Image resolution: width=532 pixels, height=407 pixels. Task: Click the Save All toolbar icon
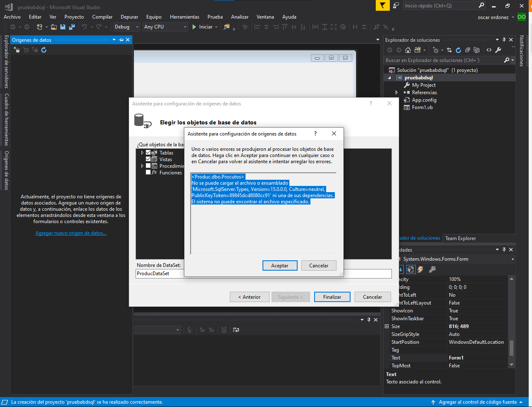(x=72, y=27)
